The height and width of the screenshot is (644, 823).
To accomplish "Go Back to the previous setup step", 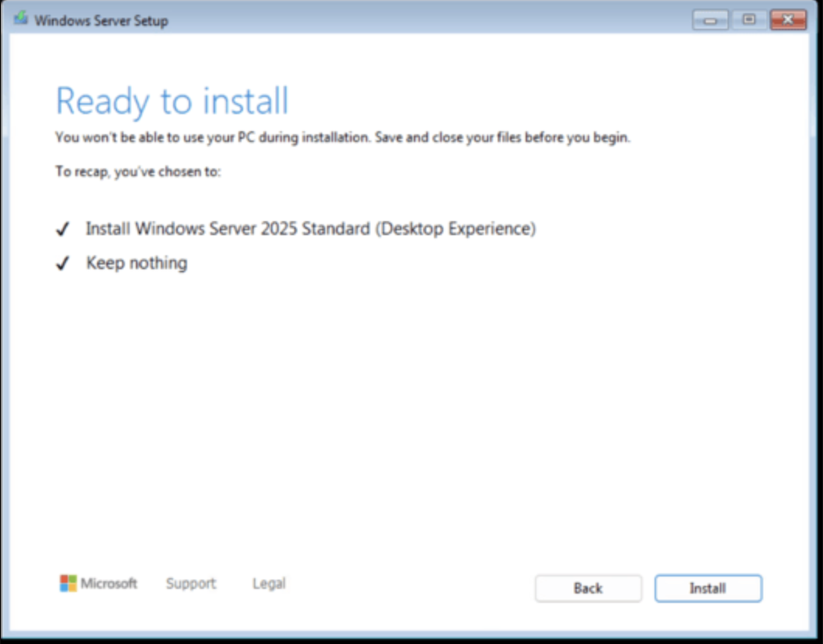I will [588, 588].
